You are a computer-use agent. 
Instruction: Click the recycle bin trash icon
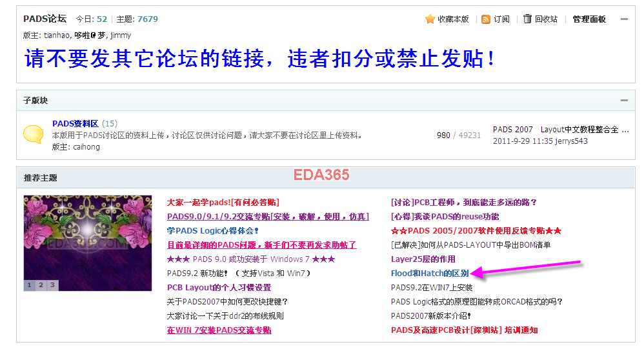click(527, 19)
